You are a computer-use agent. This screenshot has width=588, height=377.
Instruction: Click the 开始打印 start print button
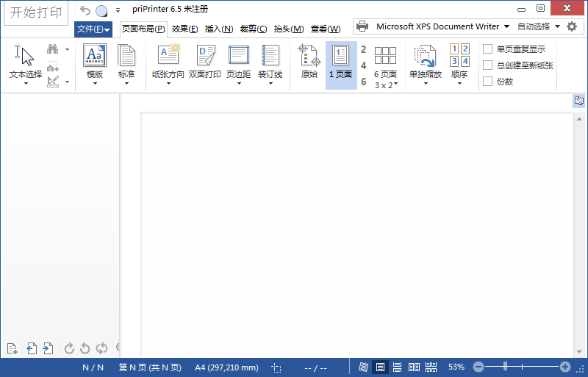tap(36, 12)
